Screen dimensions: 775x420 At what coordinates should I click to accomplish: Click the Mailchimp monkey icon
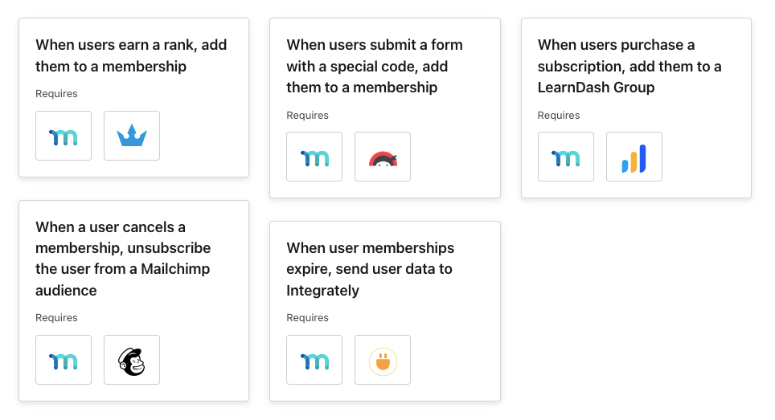tap(132, 360)
